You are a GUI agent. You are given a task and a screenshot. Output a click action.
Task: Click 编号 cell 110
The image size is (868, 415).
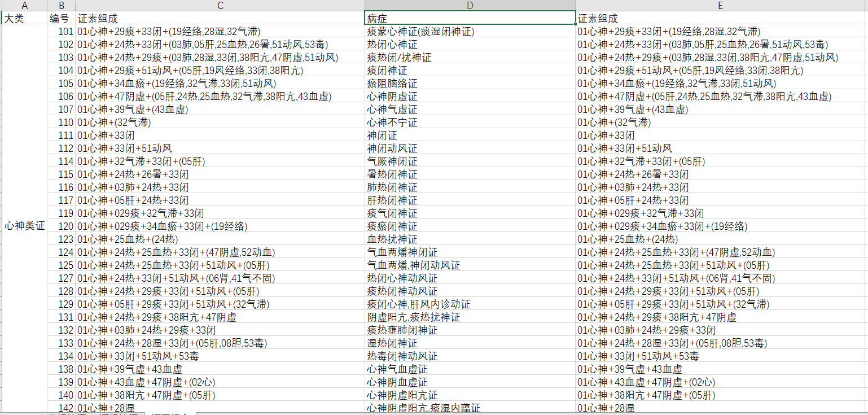tap(62, 123)
